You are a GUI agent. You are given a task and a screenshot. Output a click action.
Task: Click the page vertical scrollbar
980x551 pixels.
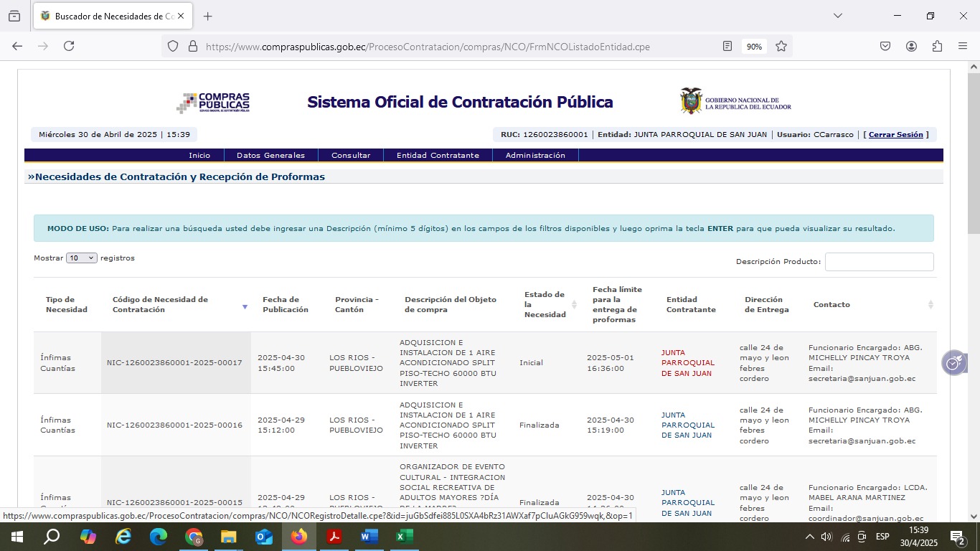[x=974, y=287]
